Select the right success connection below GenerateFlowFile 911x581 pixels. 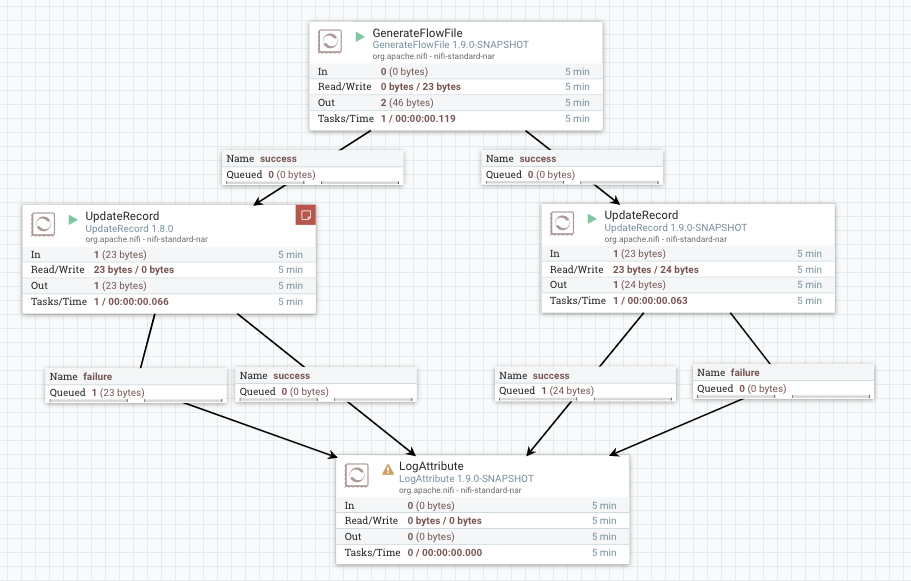[x=572, y=167]
